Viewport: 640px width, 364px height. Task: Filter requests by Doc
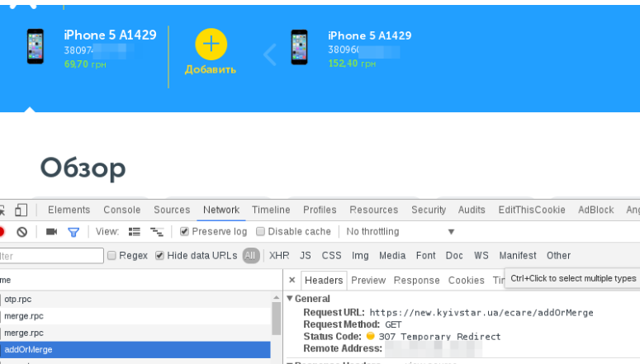454,255
